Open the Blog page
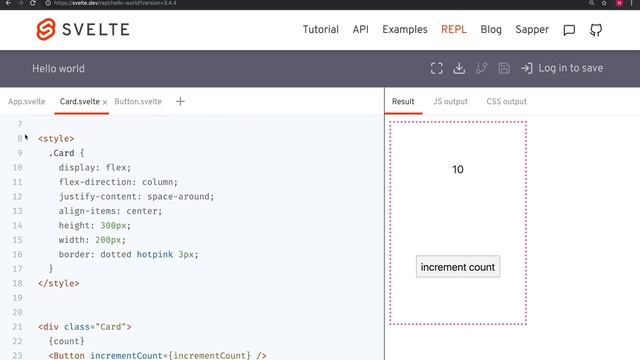Image resolution: width=640 pixels, height=360 pixels. (x=491, y=29)
